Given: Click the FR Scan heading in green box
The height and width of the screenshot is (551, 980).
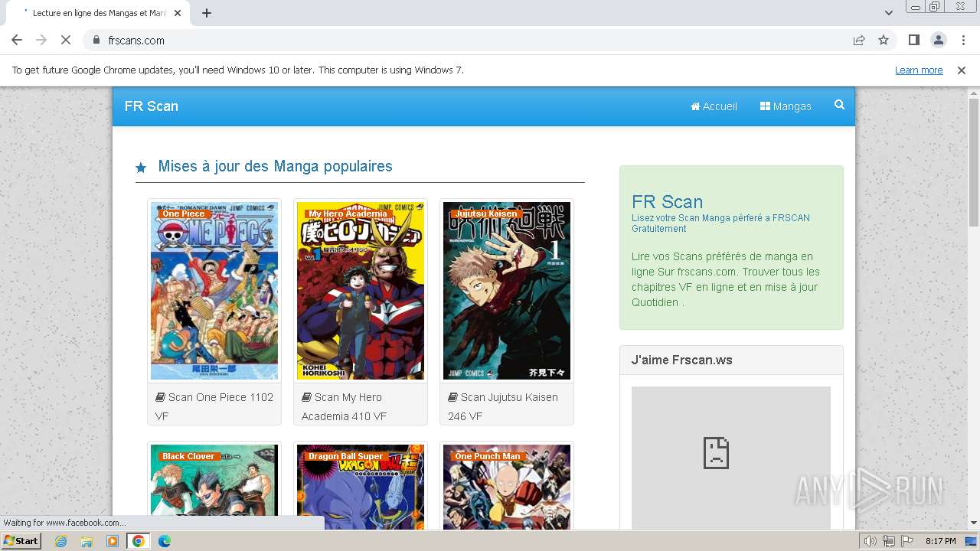Looking at the screenshot, I should point(667,201).
